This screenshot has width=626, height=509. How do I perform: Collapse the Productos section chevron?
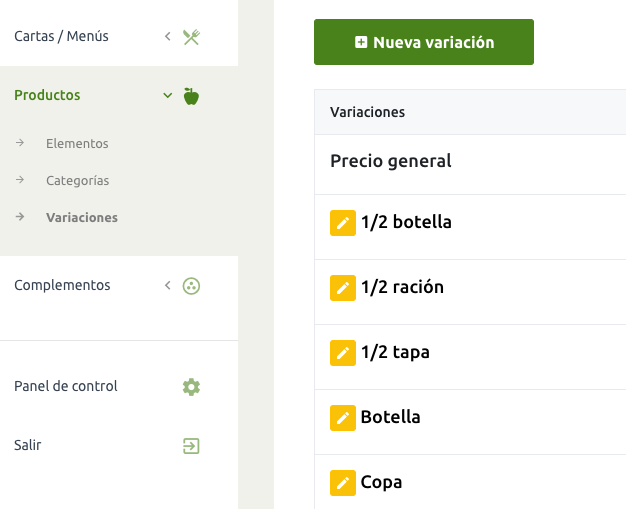[168, 95]
